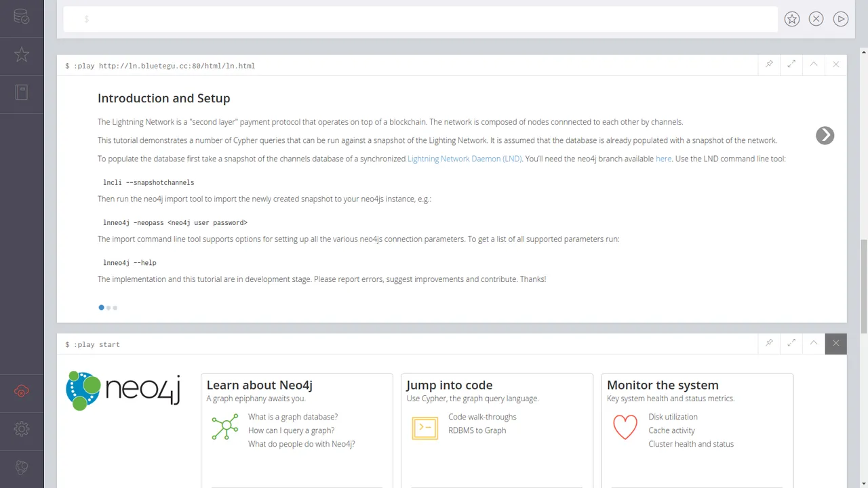Close the ln.html play frame
868x488 pixels.
tap(836, 64)
